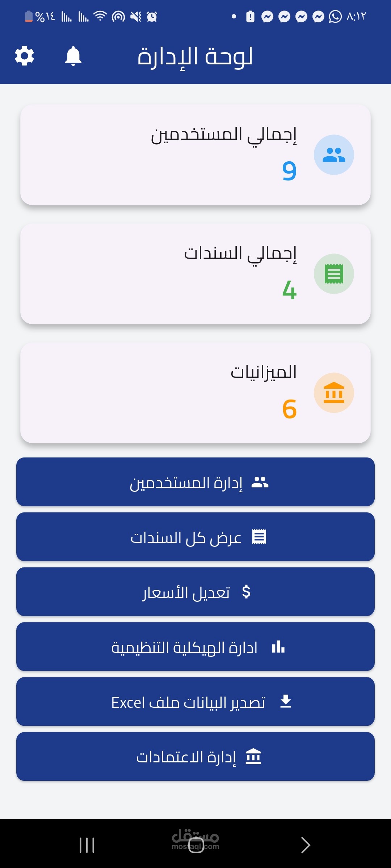Open the إجمالي المستخدمين card
This screenshot has height=868, width=391.
tap(195, 155)
